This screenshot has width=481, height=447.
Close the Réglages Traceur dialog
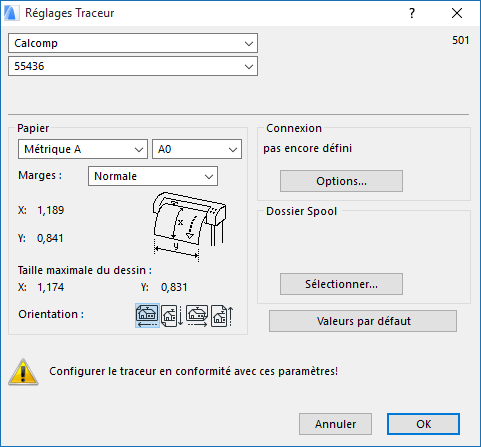click(x=457, y=13)
